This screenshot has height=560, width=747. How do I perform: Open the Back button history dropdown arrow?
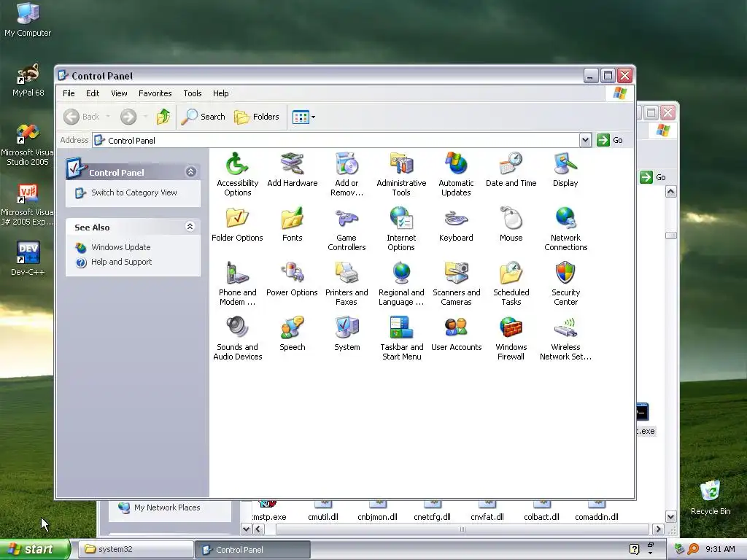click(x=108, y=117)
